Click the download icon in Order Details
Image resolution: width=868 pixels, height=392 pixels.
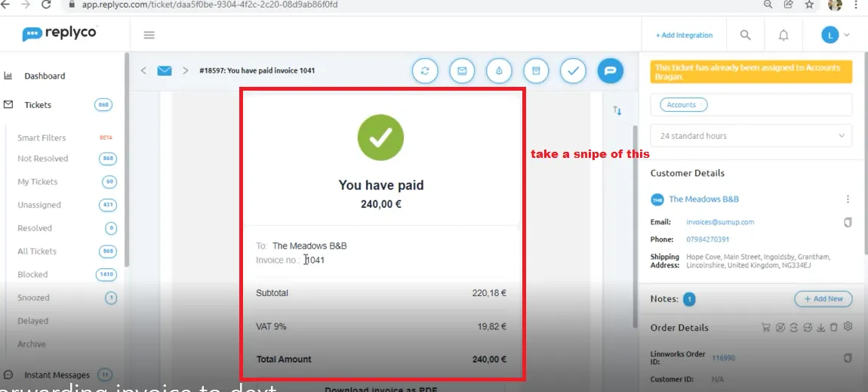click(821, 327)
